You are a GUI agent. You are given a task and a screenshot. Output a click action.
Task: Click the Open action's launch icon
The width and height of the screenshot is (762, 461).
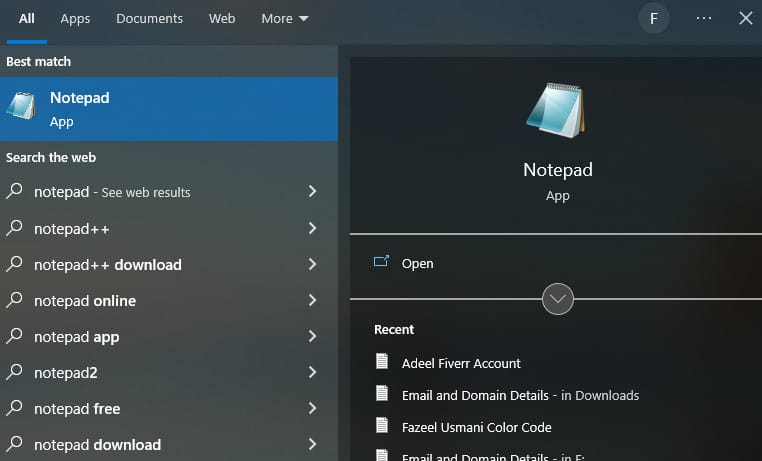[x=381, y=261]
